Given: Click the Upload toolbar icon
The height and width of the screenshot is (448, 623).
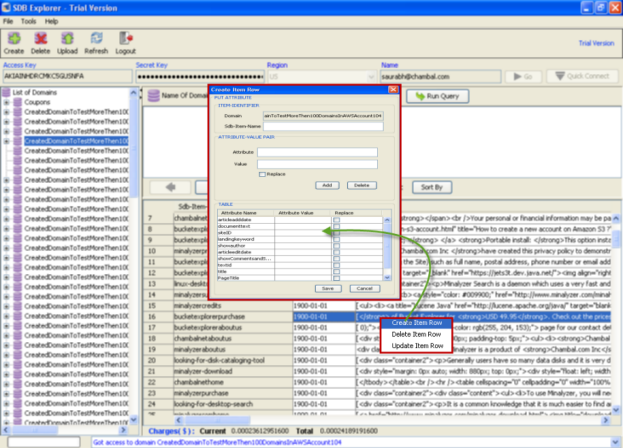Looking at the screenshot, I should point(67,38).
